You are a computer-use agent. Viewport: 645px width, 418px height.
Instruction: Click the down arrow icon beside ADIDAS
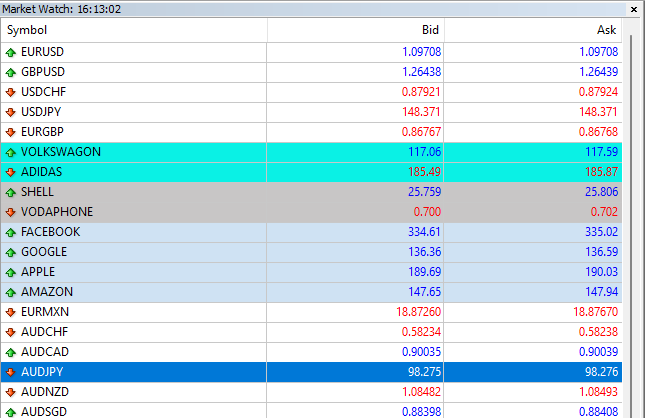11,172
